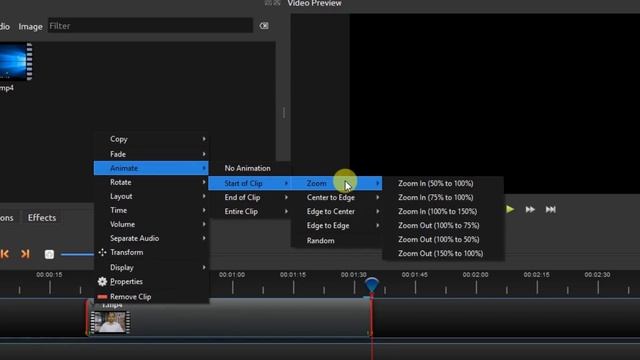The width and height of the screenshot is (640, 360).
Task: Select the mp4 video thumbnail in project files
Action: click(x=16, y=61)
